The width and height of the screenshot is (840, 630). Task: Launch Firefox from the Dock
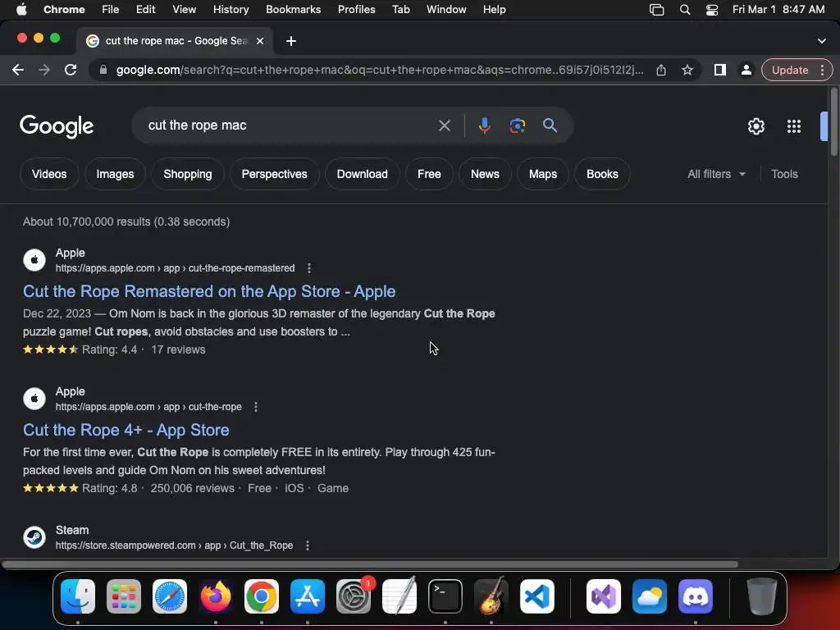216,596
